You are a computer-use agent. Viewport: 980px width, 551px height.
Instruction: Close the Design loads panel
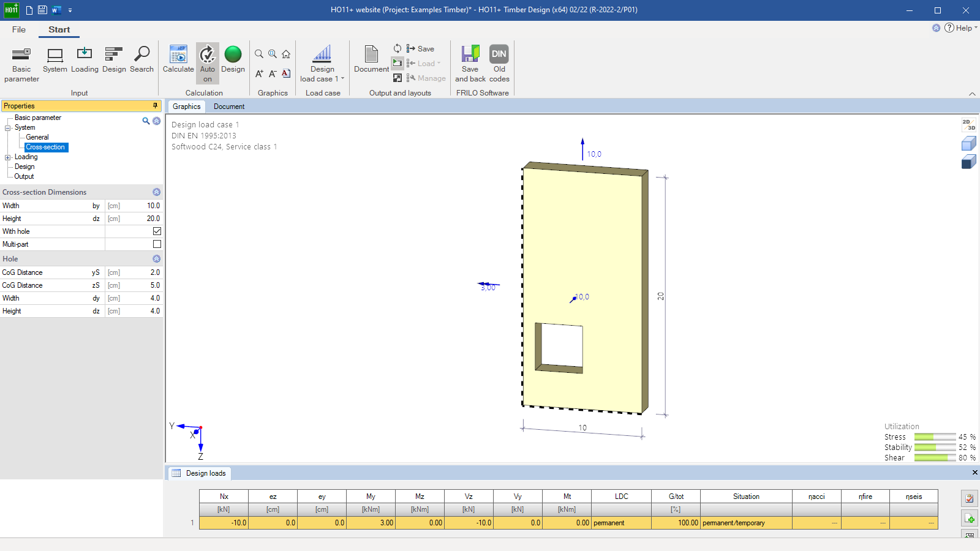[974, 473]
